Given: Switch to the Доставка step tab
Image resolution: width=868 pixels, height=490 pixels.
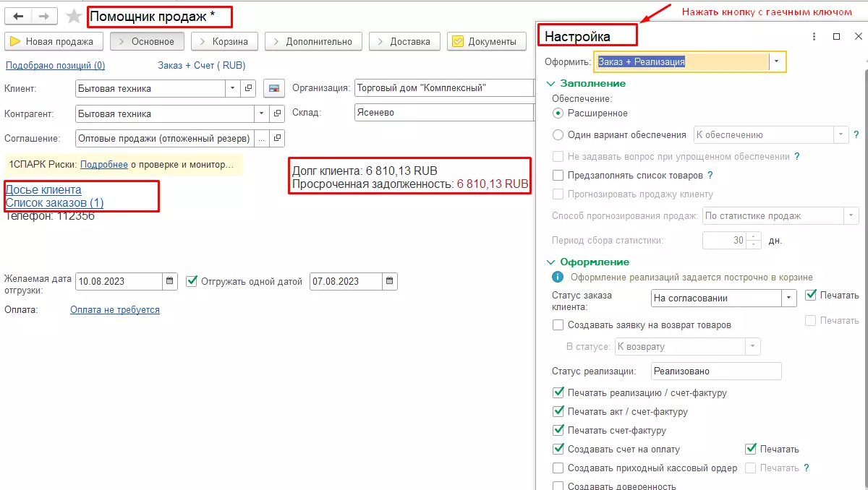Looking at the screenshot, I should pos(404,41).
